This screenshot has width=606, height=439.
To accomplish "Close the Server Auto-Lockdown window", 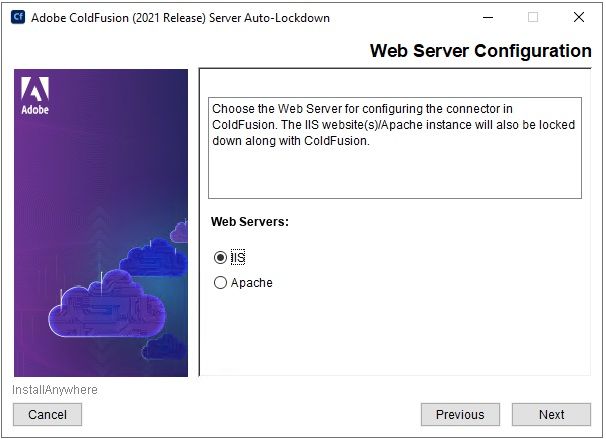I will click(x=579, y=17).
